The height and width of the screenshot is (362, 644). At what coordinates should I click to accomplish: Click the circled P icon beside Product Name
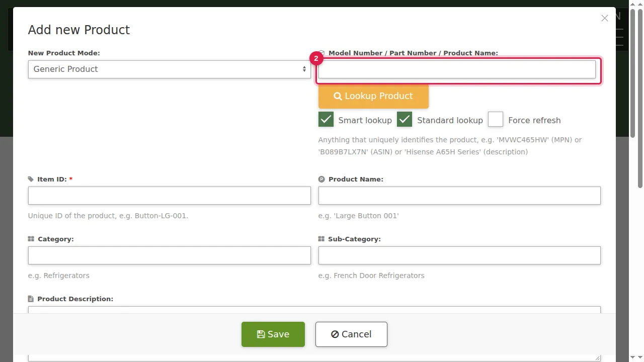[321, 179]
